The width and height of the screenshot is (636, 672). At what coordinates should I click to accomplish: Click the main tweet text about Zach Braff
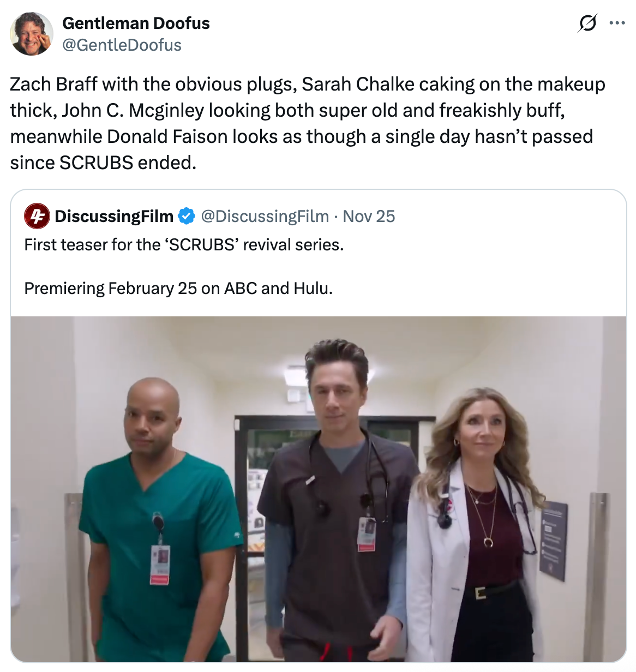tap(308, 123)
